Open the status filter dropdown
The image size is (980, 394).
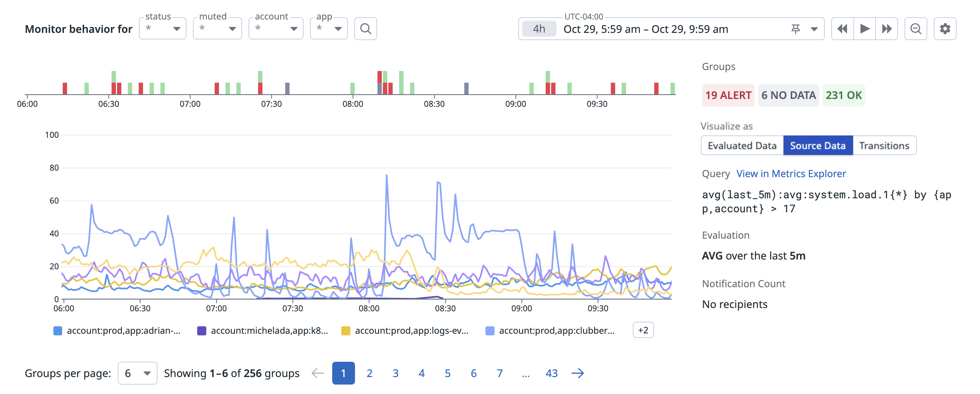click(162, 28)
